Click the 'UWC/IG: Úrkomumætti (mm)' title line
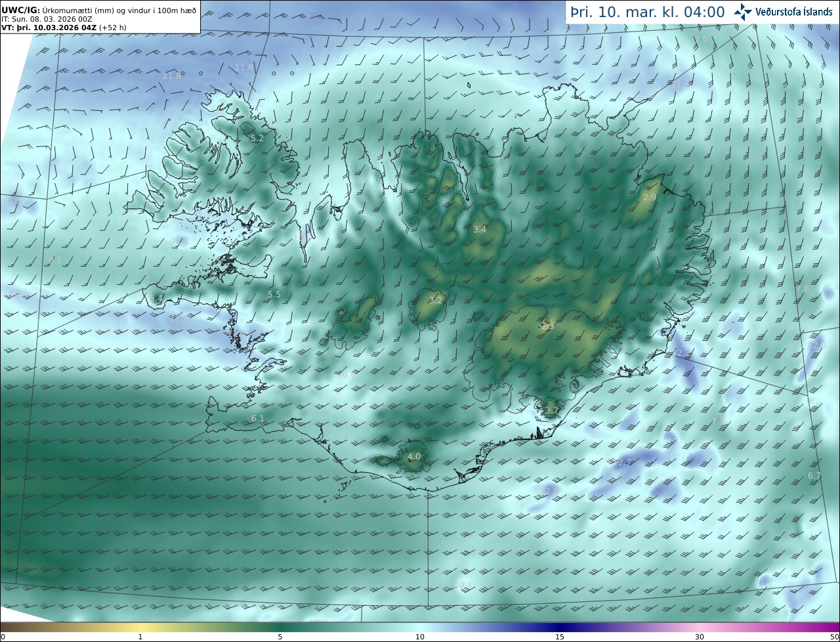840x642 pixels. [x=99, y=10]
